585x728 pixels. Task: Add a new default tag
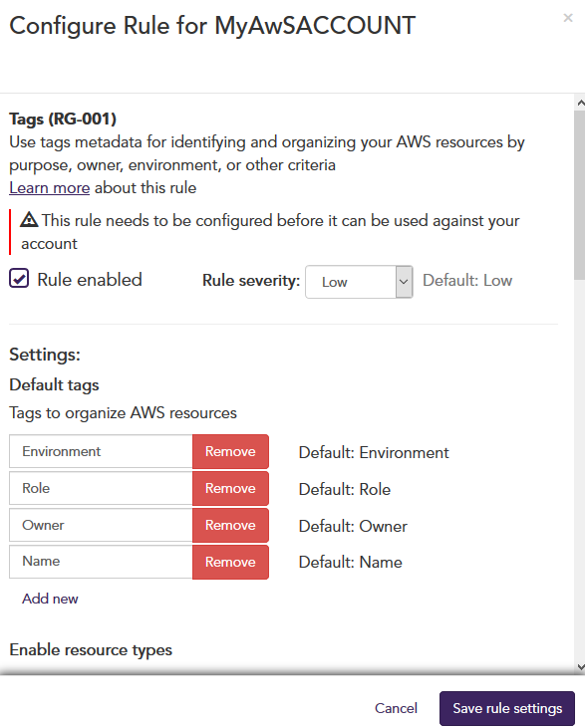(x=50, y=599)
